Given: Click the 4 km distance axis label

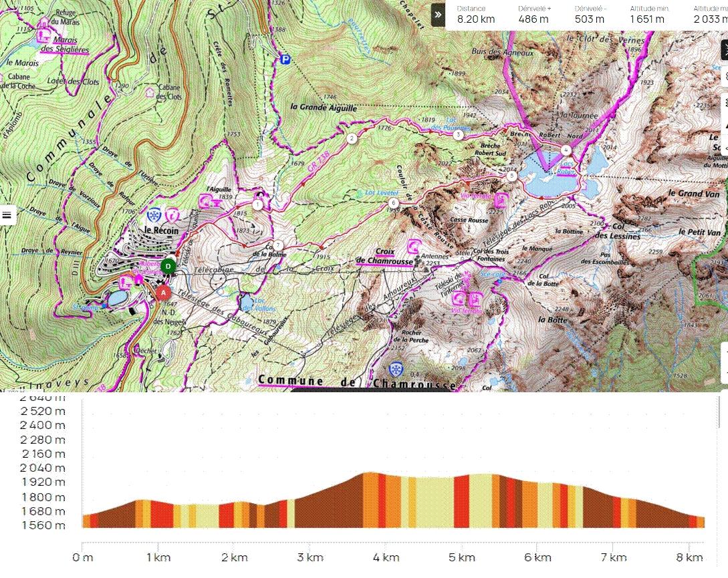Looking at the screenshot, I should (386, 557).
